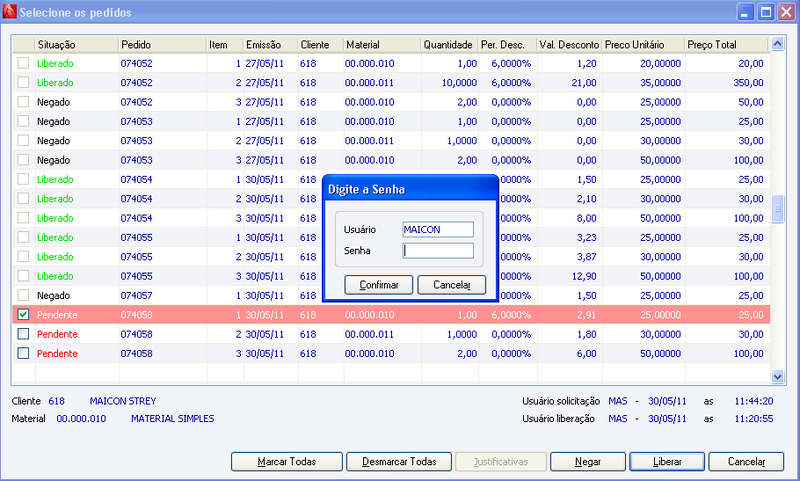
Task: Check the box for pedido 074053 item 1
Action: coord(23,121)
